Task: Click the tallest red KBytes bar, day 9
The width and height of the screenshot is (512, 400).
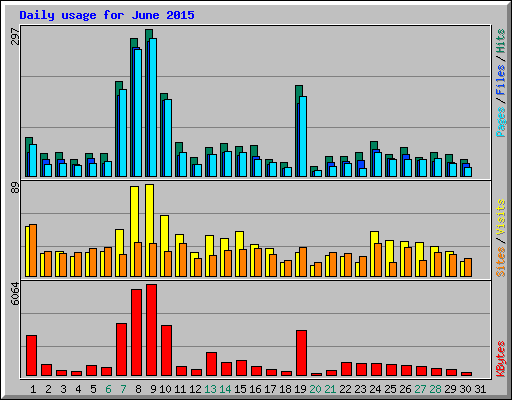Action: pos(151,330)
